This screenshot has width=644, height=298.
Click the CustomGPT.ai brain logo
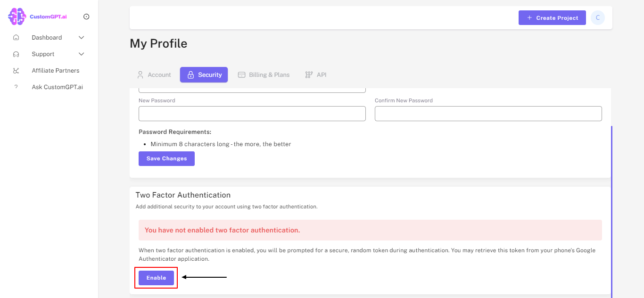click(x=17, y=16)
